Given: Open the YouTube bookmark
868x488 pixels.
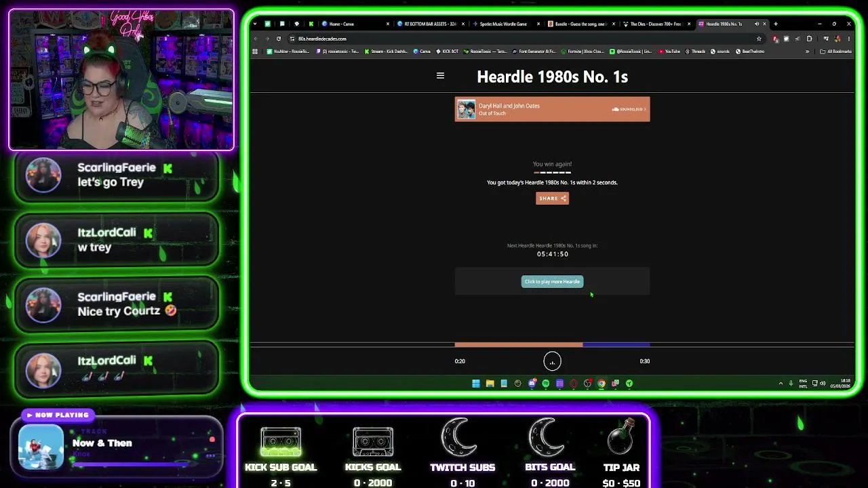Looking at the screenshot, I should (x=669, y=52).
